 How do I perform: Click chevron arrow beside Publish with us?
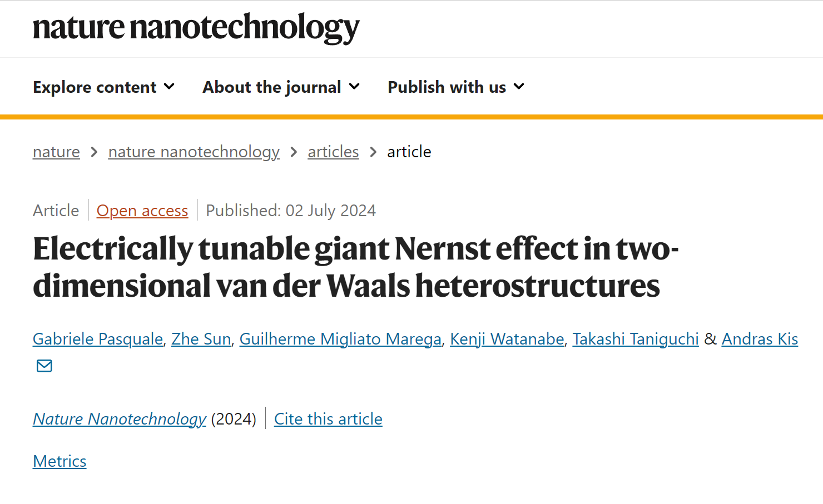519,87
